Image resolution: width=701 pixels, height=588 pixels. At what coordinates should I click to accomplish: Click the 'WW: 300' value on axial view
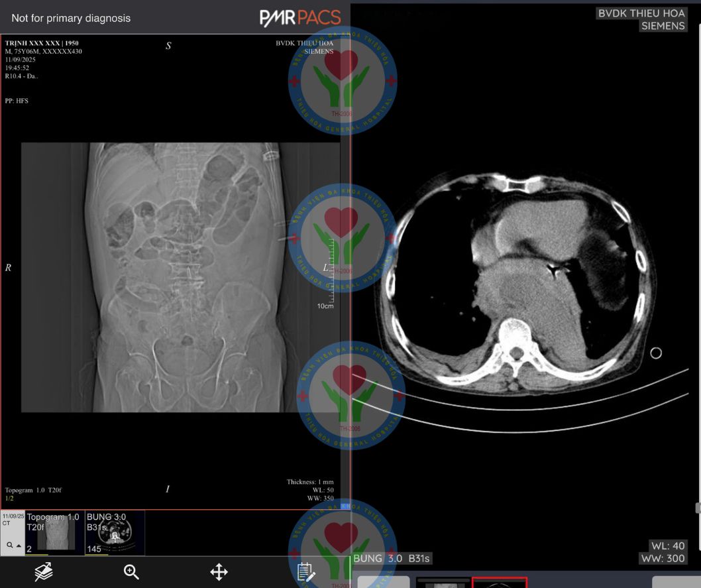tap(663, 558)
